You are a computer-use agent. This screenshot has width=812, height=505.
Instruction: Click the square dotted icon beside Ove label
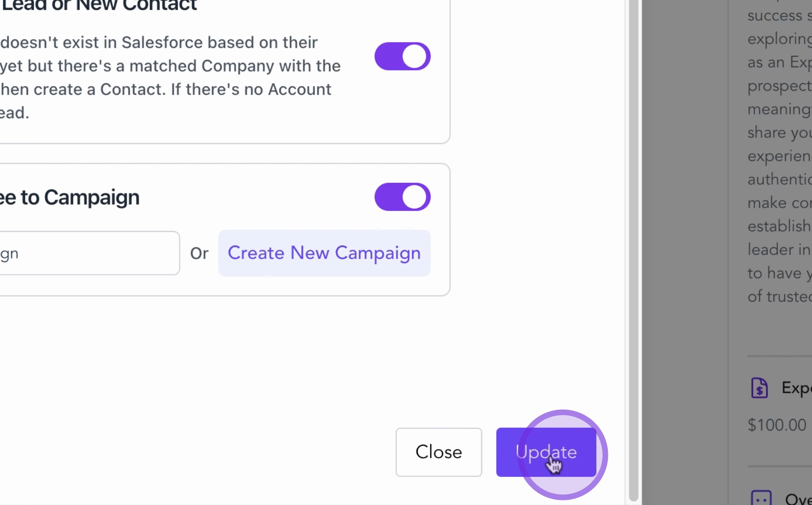[x=761, y=498]
